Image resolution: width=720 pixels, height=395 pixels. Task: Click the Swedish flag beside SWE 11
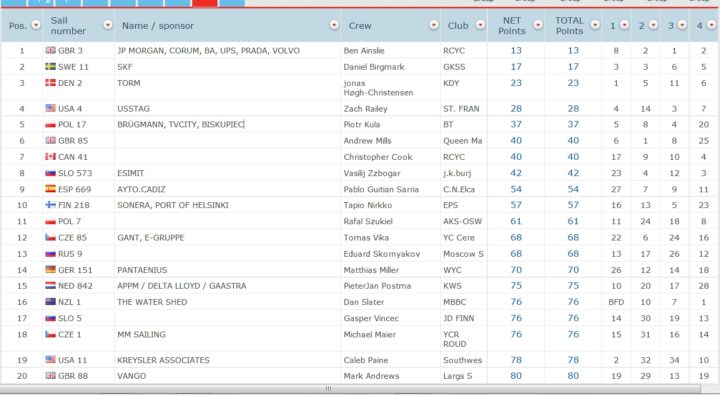(x=51, y=66)
